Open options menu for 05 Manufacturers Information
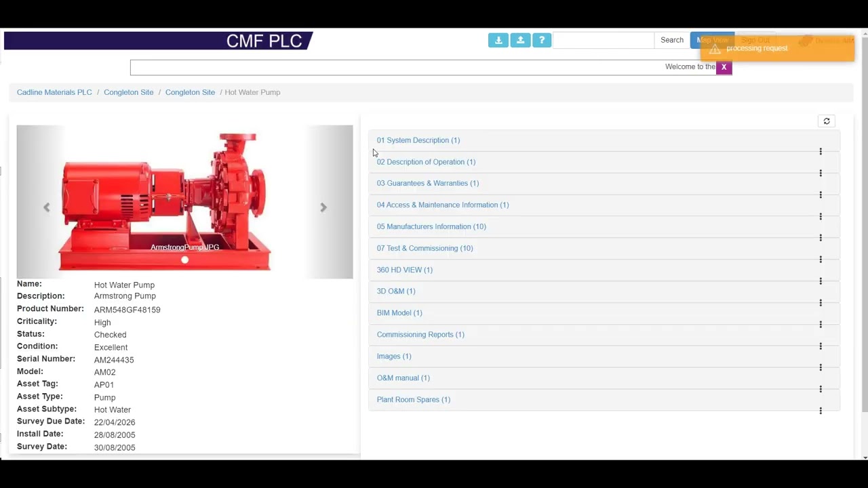The image size is (868, 488). [x=821, y=238]
